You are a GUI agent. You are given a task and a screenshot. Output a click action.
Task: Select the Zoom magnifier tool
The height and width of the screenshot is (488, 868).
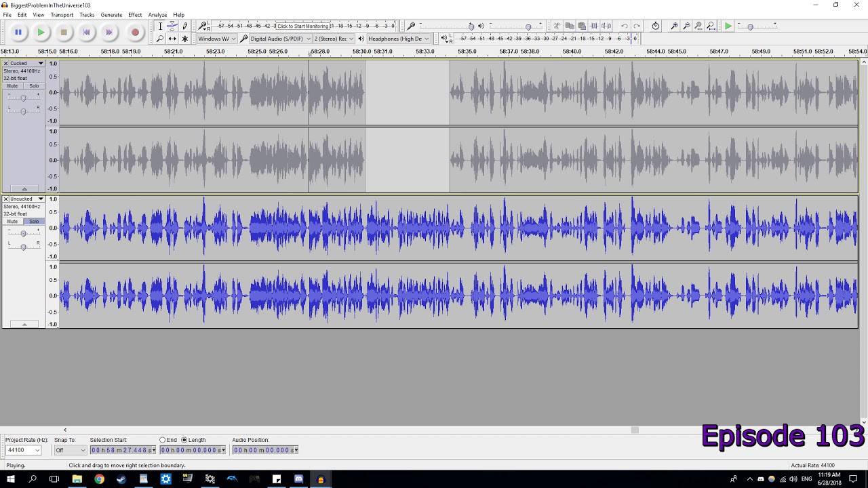coord(160,39)
